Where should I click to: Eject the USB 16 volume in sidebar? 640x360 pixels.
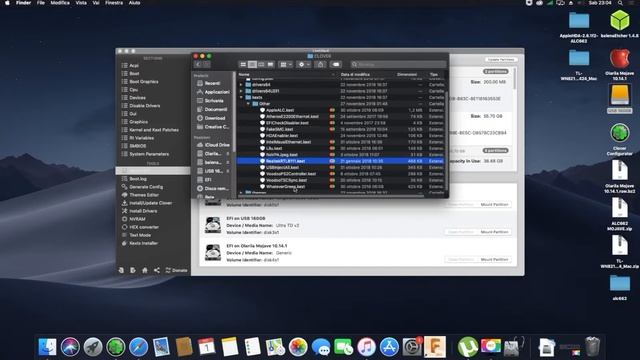(x=228, y=171)
